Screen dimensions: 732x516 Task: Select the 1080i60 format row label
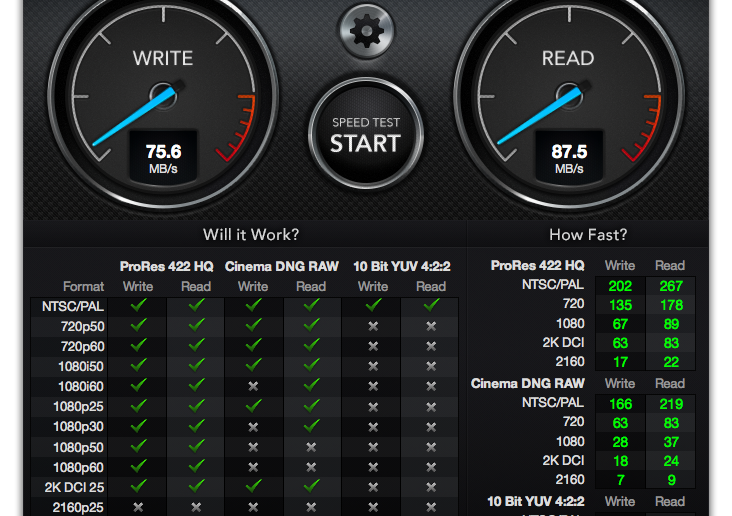pyautogui.click(x=81, y=387)
